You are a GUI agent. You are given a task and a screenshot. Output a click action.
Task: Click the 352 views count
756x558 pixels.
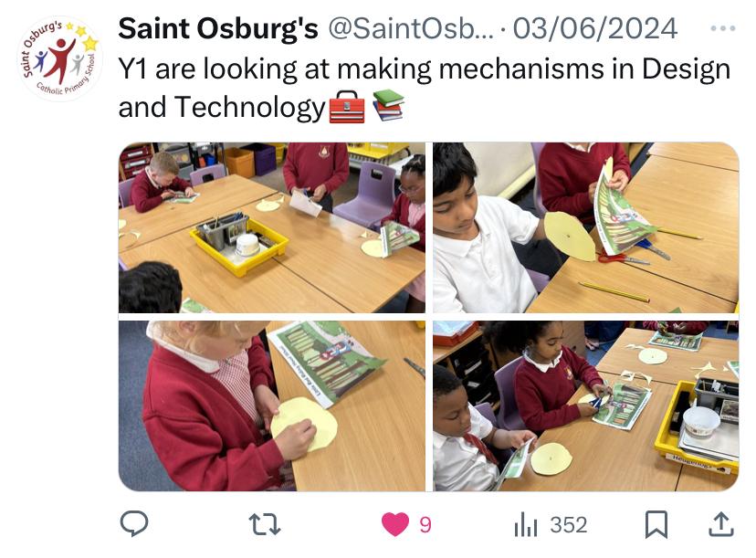point(569,525)
